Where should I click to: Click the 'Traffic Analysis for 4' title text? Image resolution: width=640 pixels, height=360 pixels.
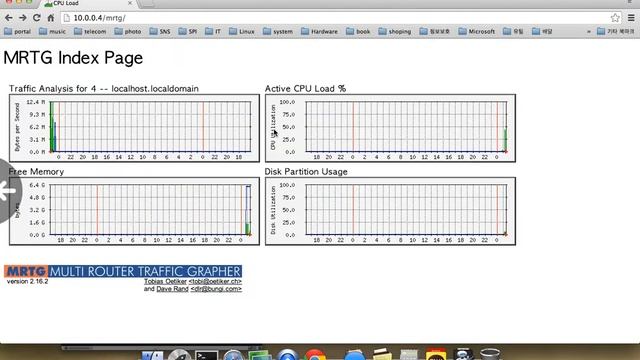pyautogui.click(x=53, y=89)
